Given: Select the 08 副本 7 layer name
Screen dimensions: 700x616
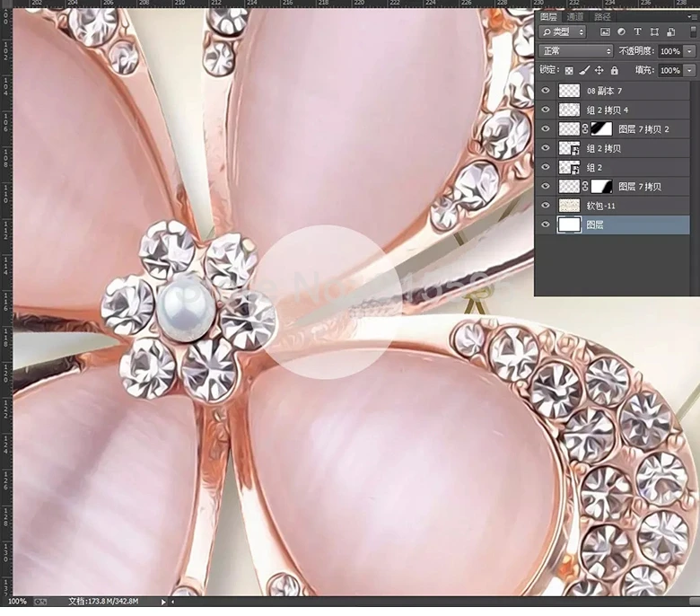Looking at the screenshot, I should [x=604, y=91].
